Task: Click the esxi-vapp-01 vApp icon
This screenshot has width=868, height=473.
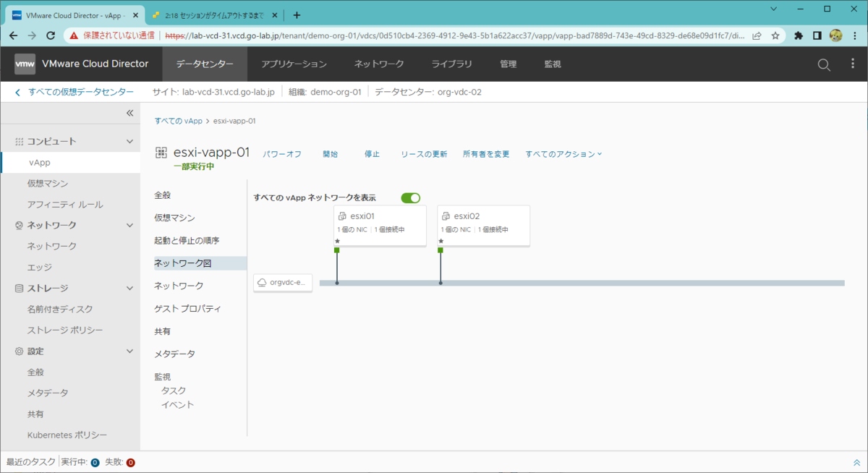Action: point(161,153)
